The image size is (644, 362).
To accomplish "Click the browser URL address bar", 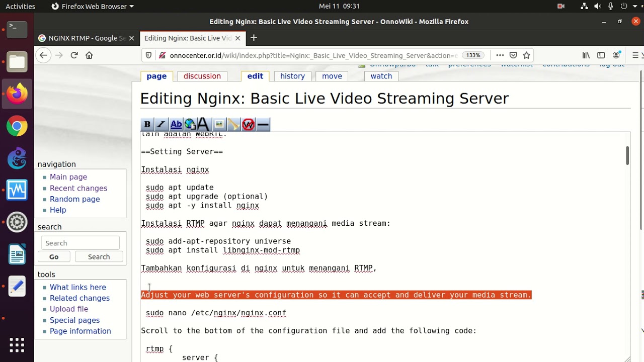I will (313, 55).
